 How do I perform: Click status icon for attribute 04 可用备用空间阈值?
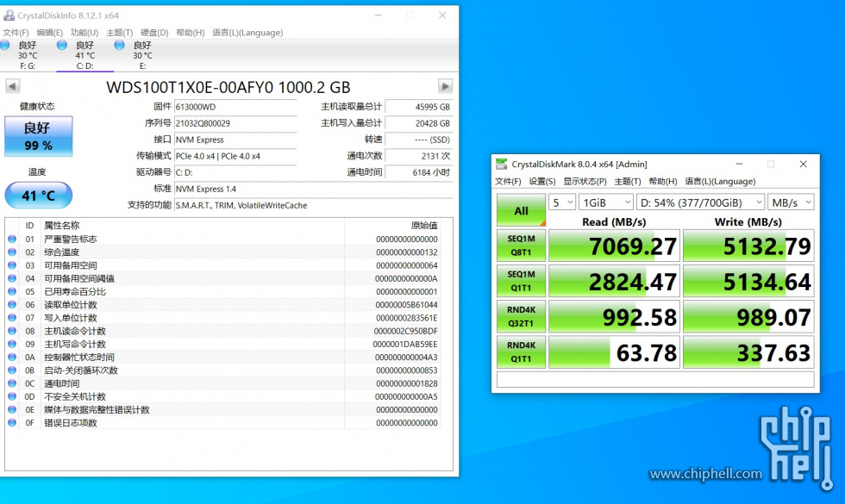(x=12, y=278)
